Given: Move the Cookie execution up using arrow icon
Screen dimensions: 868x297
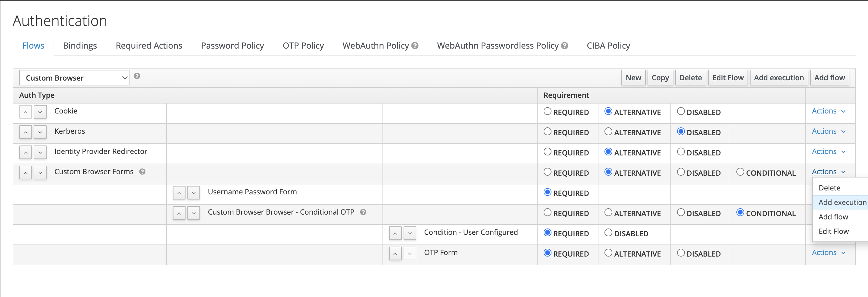Looking at the screenshot, I should [25, 112].
